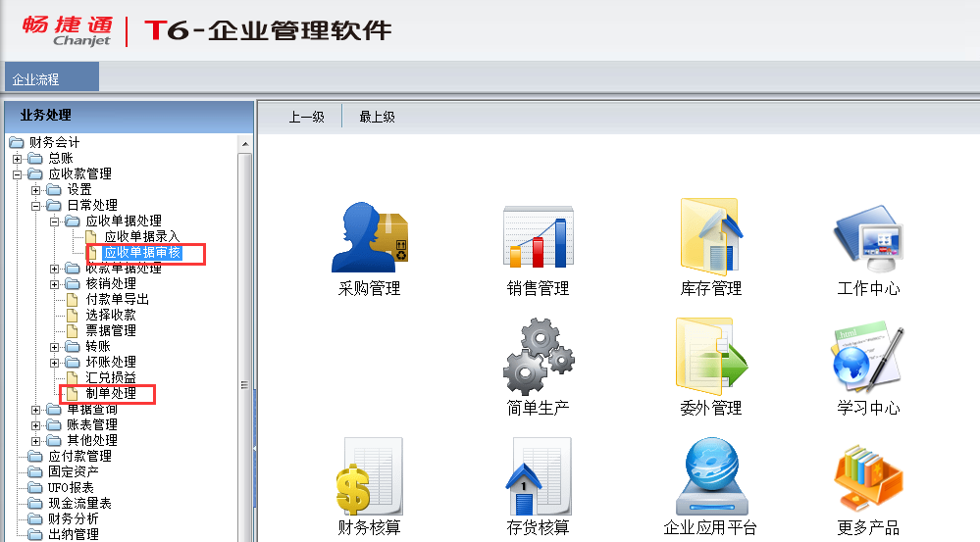Select 应收单据审核 in the tree
This screenshot has width=980, height=542.
click(x=142, y=252)
